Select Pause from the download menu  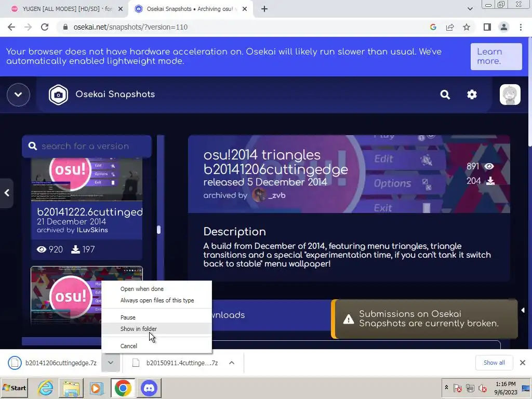pos(128,317)
